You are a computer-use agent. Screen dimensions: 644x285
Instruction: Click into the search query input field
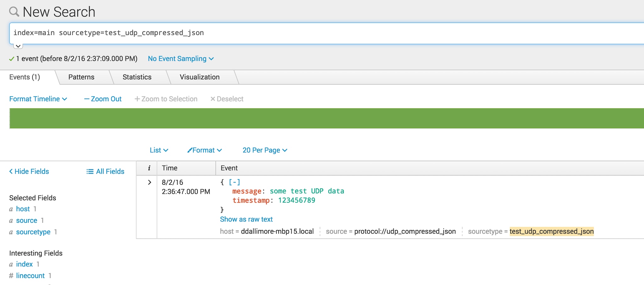(x=314, y=33)
